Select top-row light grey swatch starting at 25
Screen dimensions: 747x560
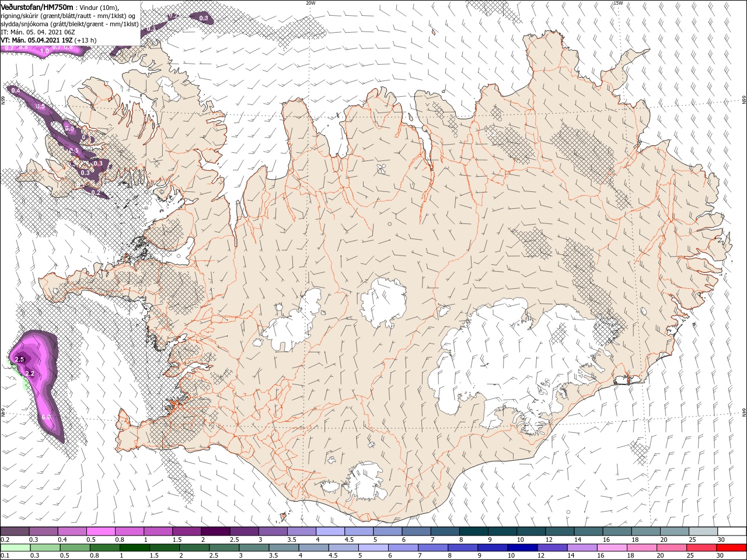[x=703, y=531]
